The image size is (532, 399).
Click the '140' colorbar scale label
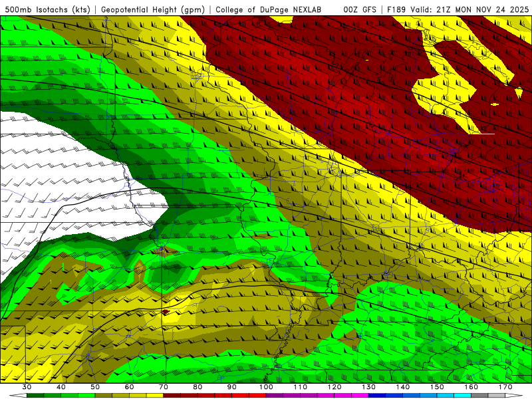point(403,387)
